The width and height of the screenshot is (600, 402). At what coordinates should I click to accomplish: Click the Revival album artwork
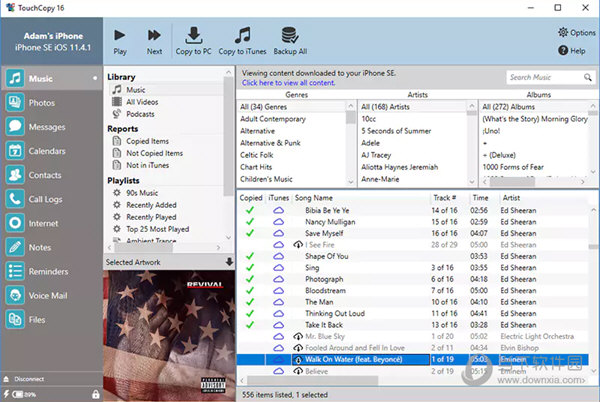[169, 335]
